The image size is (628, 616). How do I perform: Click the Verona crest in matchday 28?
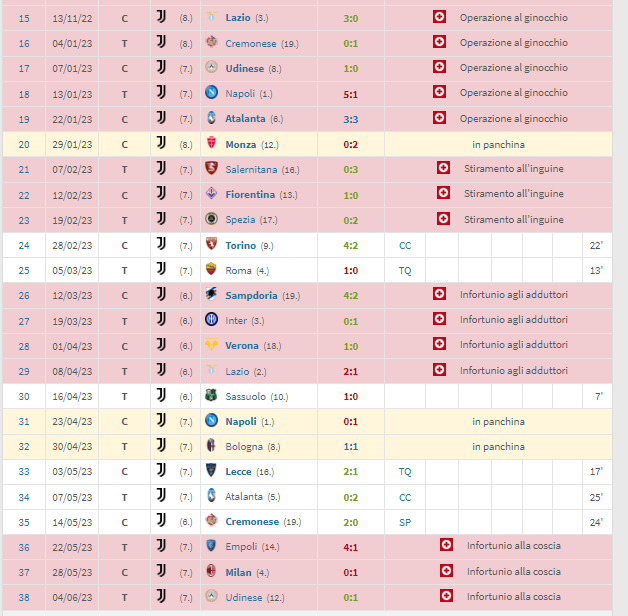tap(211, 344)
